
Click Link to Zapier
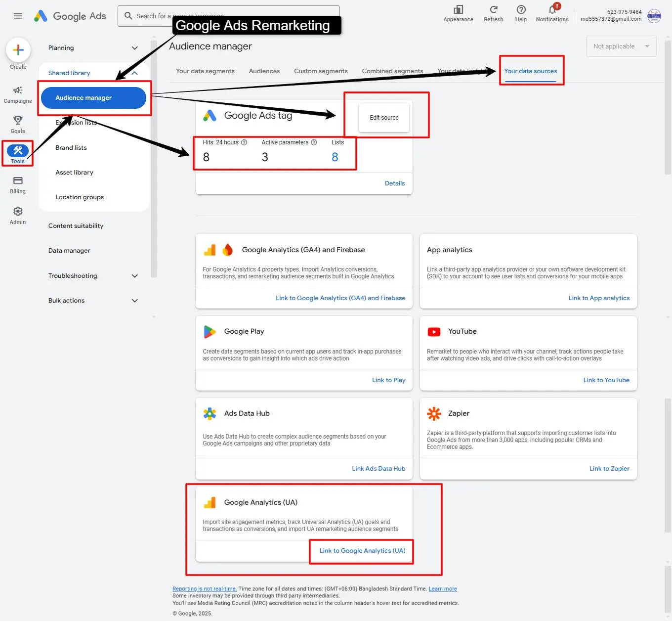(x=609, y=469)
